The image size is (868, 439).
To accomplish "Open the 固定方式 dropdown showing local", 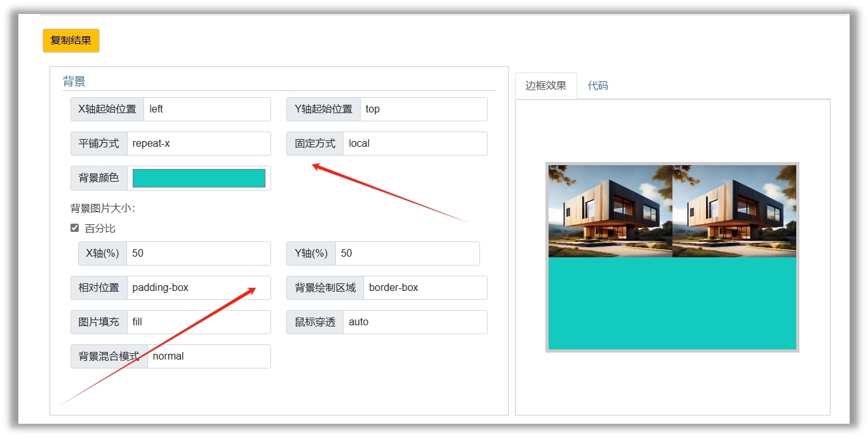I will (x=415, y=144).
